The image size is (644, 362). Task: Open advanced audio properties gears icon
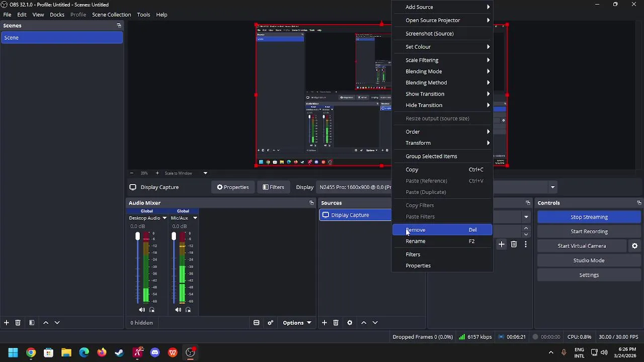point(270,323)
